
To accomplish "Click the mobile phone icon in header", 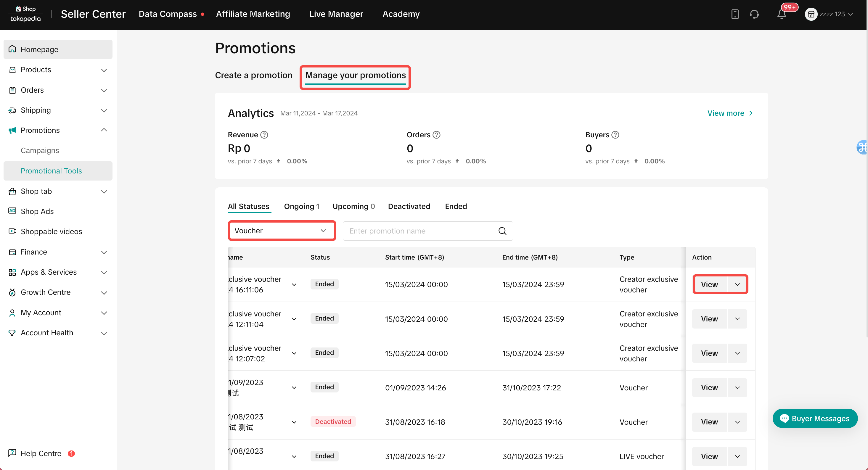I will pos(735,14).
